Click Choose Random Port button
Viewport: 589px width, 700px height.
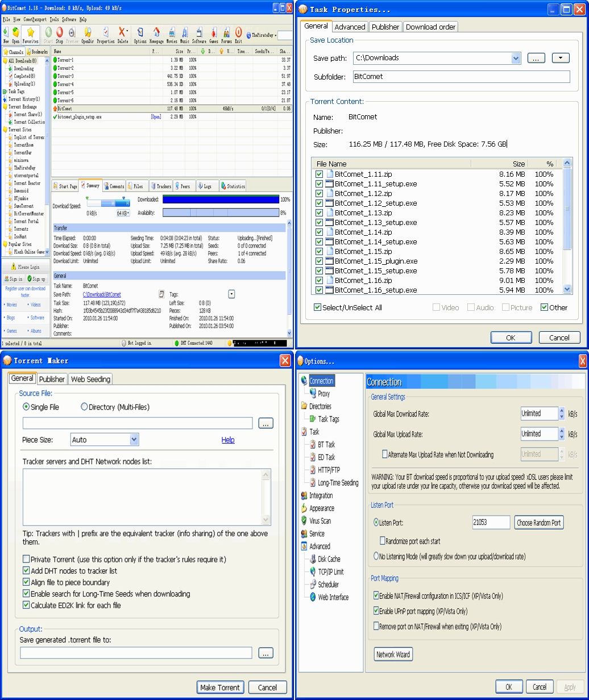[x=538, y=523]
